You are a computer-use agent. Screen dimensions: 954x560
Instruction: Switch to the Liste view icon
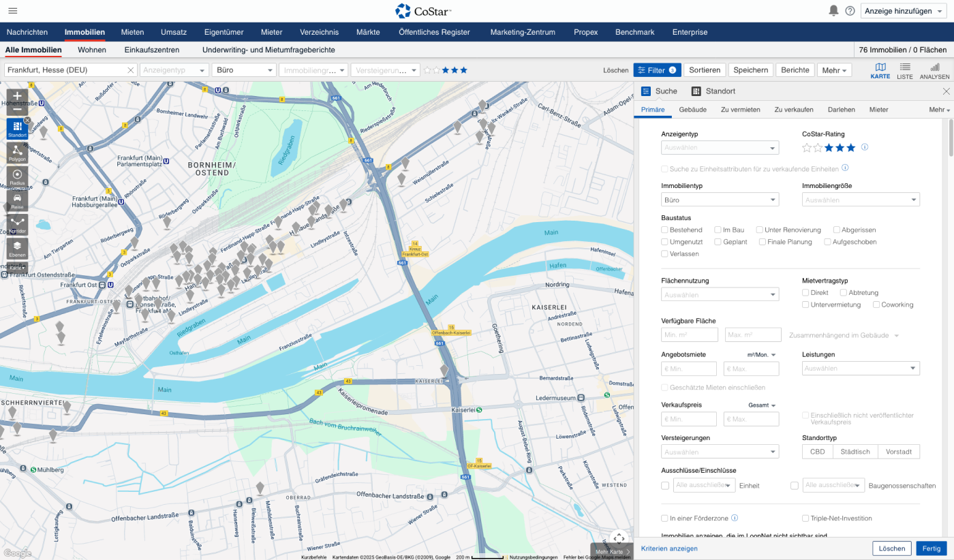coord(904,71)
